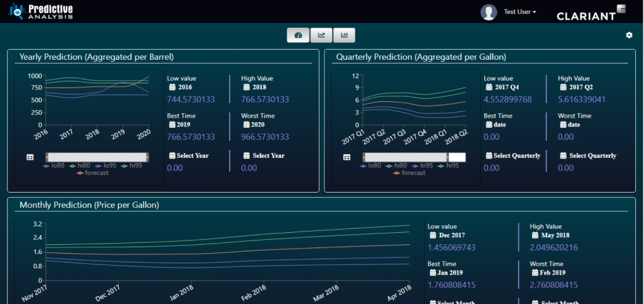Toggle forecast series in Yearly chart legend

pos(92,173)
